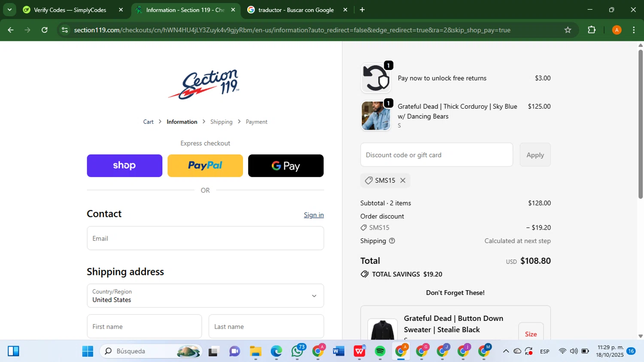Image resolution: width=644 pixels, height=362 pixels.
Task: Click the address bar URL
Action: coord(292,30)
